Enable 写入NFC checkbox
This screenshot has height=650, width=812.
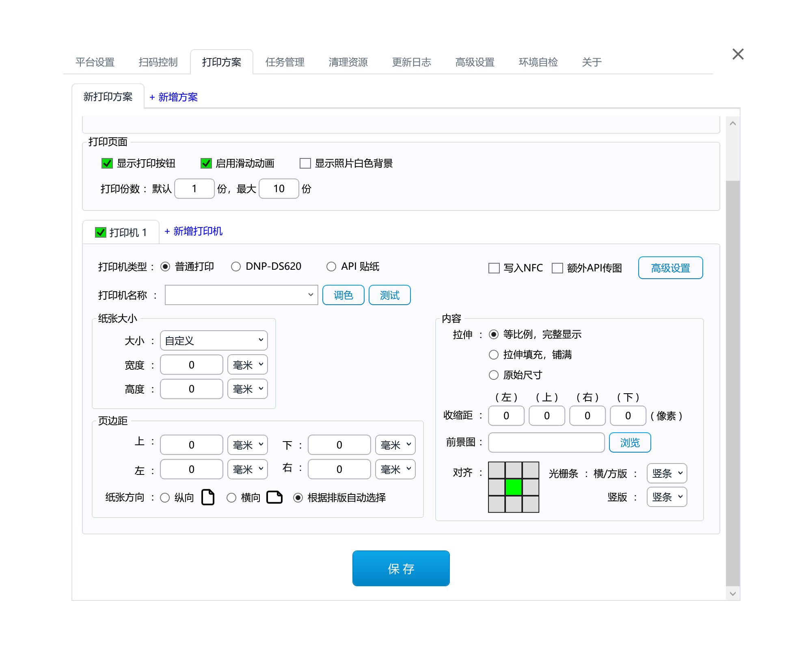coord(494,268)
